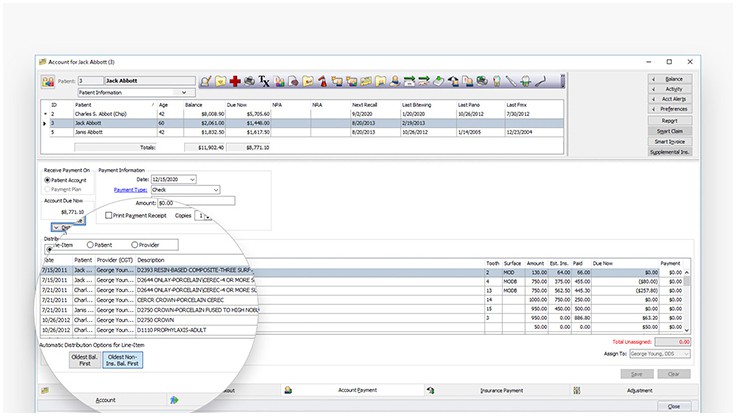736x416 pixels.
Task: Select the Patient distribution radio button
Action: (x=90, y=245)
